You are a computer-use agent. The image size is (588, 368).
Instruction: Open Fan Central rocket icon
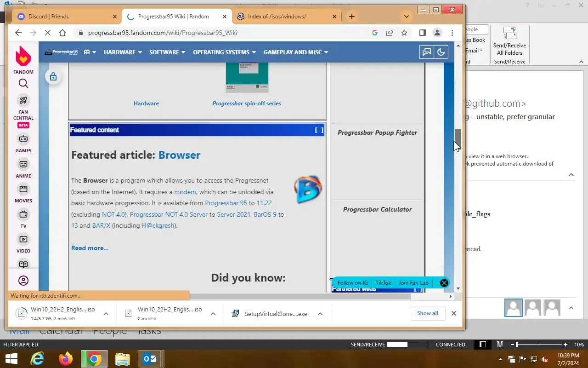pos(23,100)
